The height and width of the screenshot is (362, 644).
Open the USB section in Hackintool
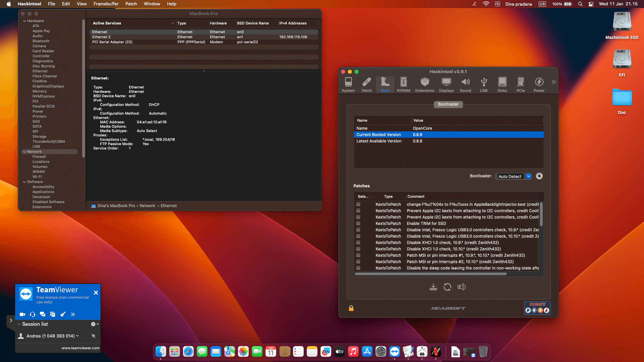483,84
